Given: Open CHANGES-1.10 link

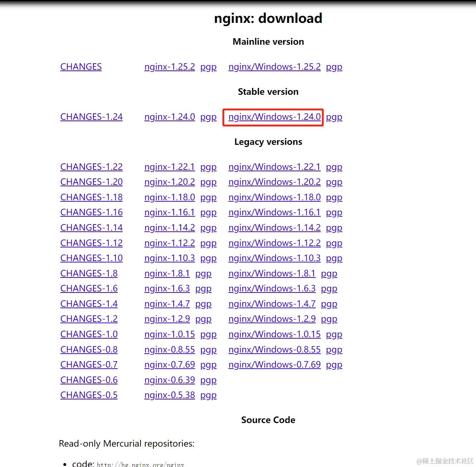Looking at the screenshot, I should pos(91,258).
